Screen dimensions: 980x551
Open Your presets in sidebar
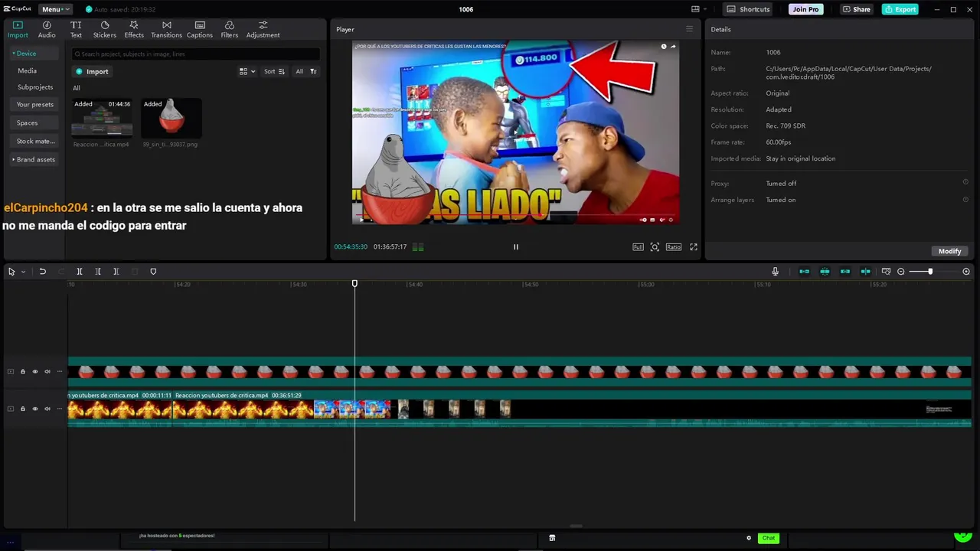click(35, 104)
